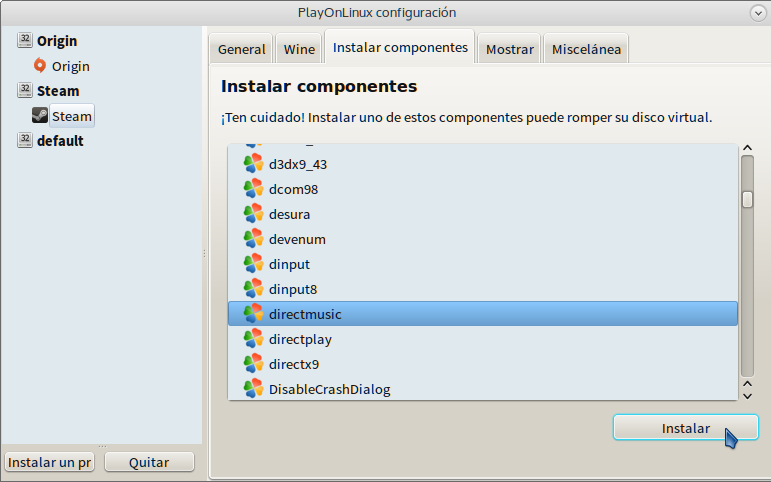Image resolution: width=771 pixels, height=482 pixels.
Task: Click the 32-bit drive icon beside default
Action: [x=25, y=141]
